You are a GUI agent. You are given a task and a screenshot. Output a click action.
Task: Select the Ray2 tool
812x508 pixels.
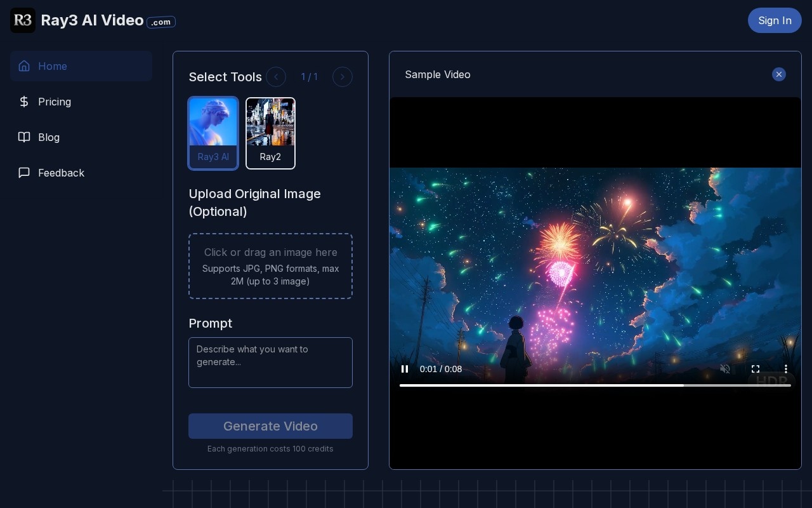point(270,133)
